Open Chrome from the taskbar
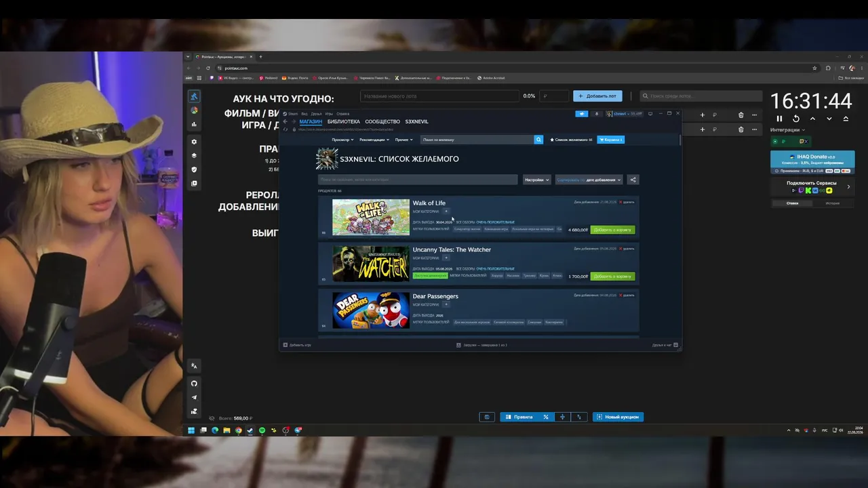The height and width of the screenshot is (488, 868). [x=239, y=430]
